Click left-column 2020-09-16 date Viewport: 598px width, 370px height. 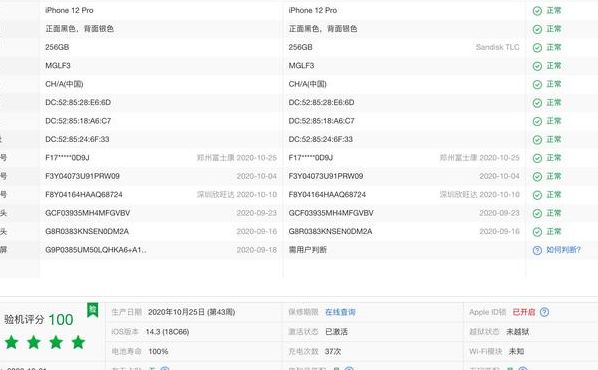point(256,232)
